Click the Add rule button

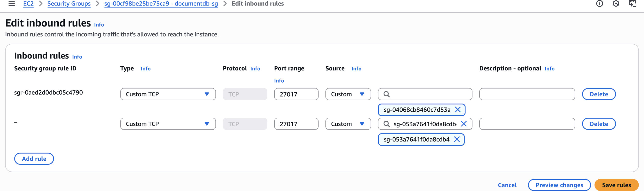tap(34, 159)
